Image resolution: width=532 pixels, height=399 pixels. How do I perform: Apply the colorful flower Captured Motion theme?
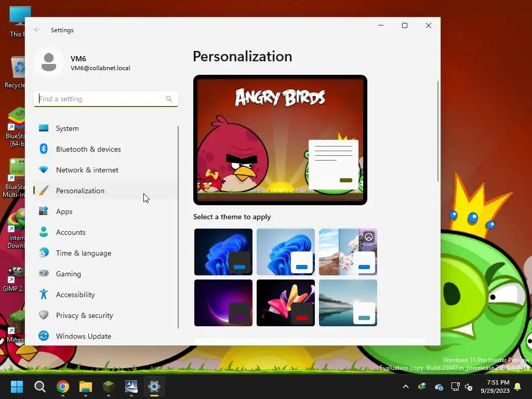286,303
